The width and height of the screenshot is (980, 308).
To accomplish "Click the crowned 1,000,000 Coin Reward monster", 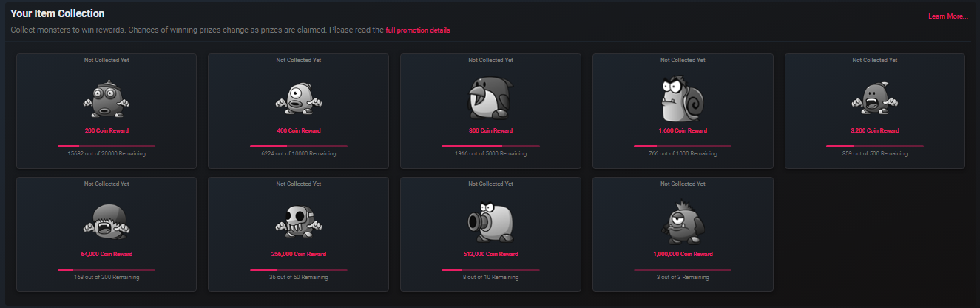I will pos(683,222).
